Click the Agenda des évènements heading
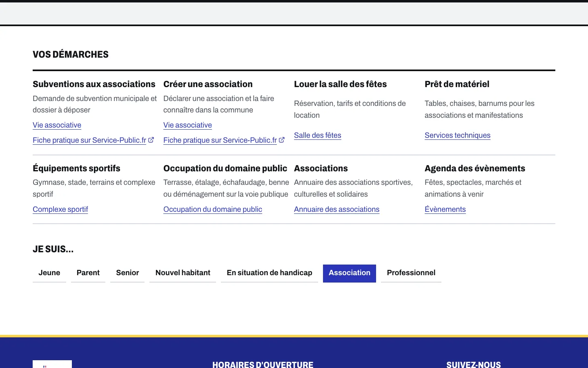Image resolution: width=588 pixels, height=368 pixels. tap(475, 168)
